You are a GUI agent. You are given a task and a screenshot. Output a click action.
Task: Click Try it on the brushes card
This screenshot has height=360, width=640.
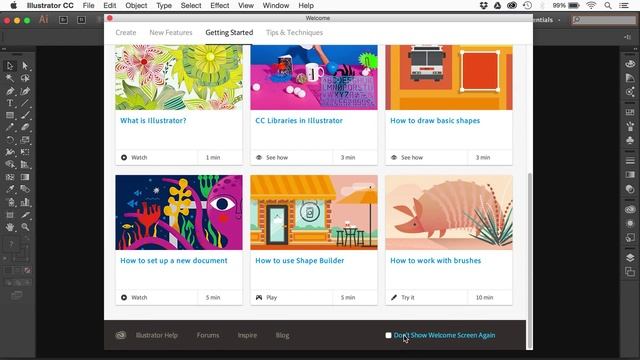[402, 298]
